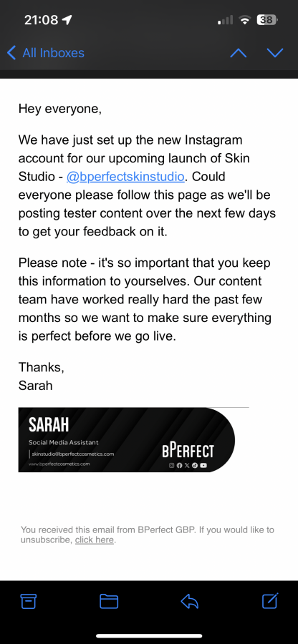The width and height of the screenshot is (298, 644).
Task: Tap YouTube icon in the signature banner
Action: click(x=203, y=465)
